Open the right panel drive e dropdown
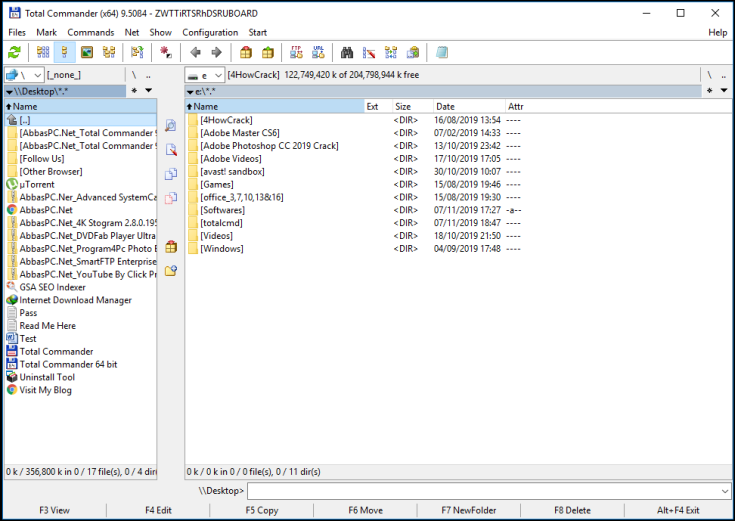735x521 pixels. [204, 75]
